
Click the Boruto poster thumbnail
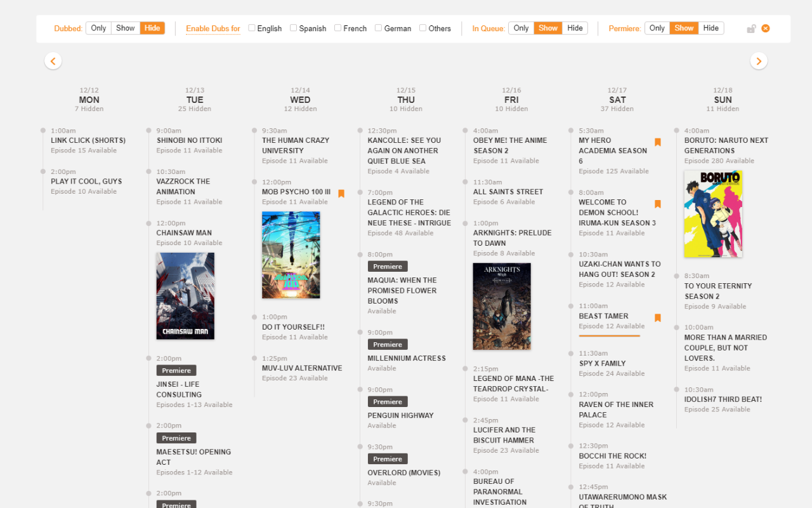(713, 214)
